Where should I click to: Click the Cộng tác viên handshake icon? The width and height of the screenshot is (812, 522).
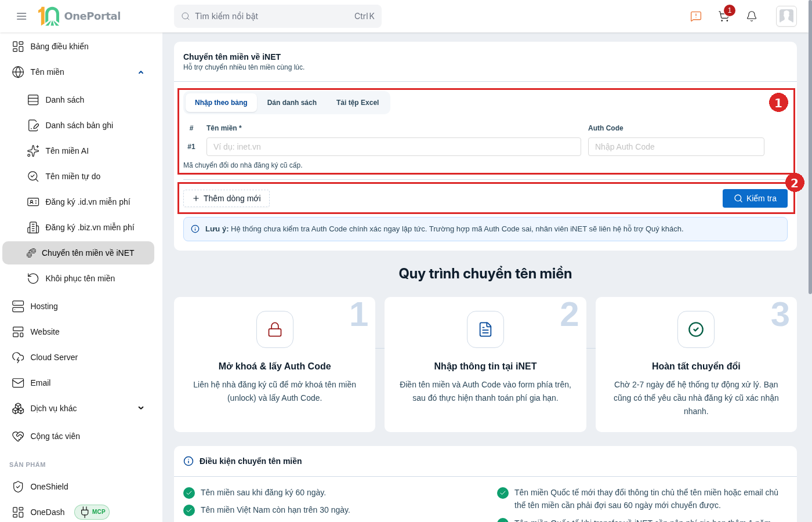coord(18,436)
